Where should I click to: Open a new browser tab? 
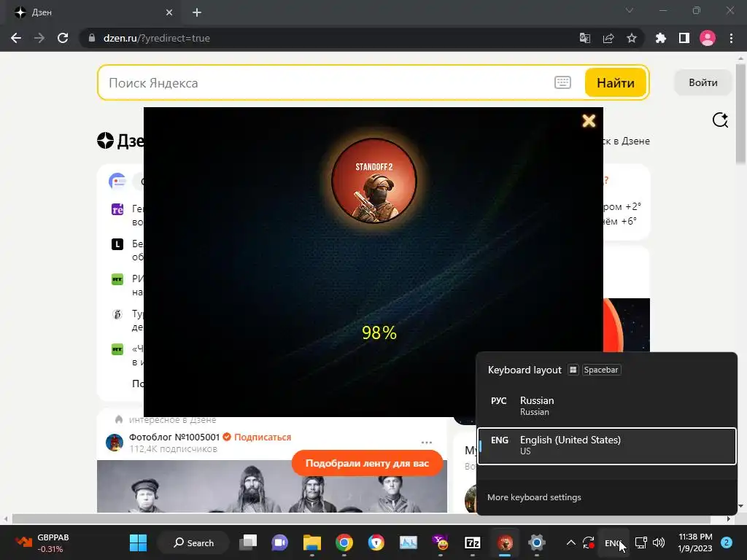(197, 12)
